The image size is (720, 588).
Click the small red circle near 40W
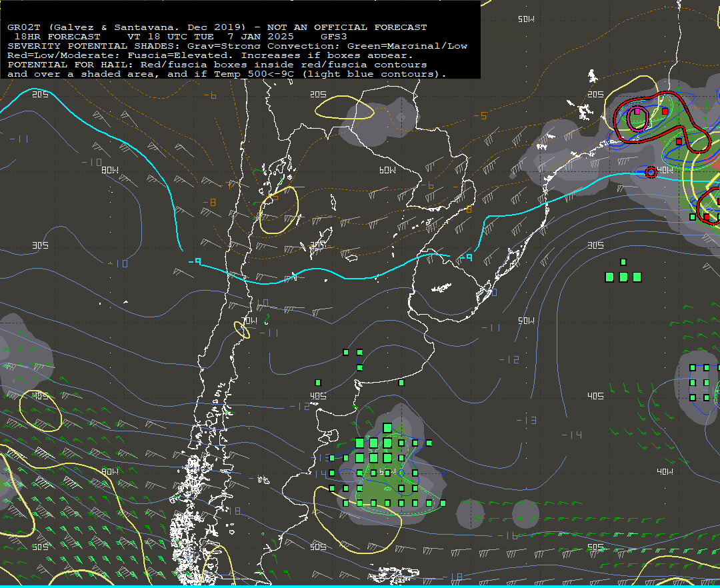point(651,173)
